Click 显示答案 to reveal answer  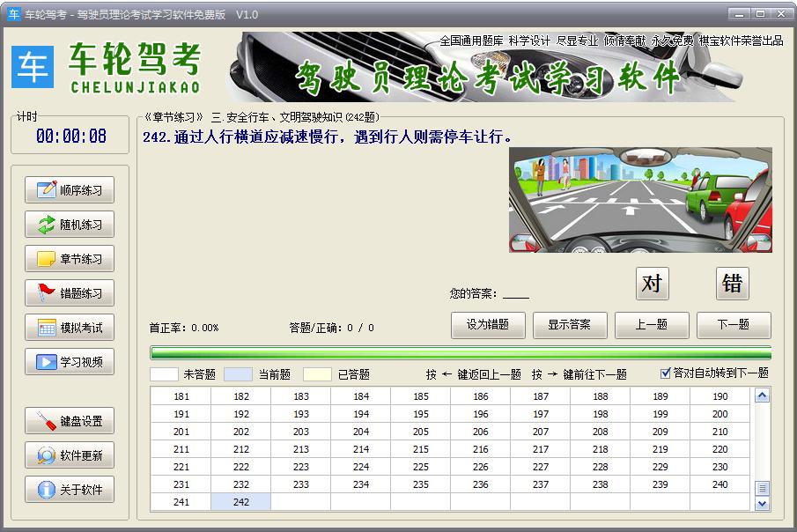[570, 325]
